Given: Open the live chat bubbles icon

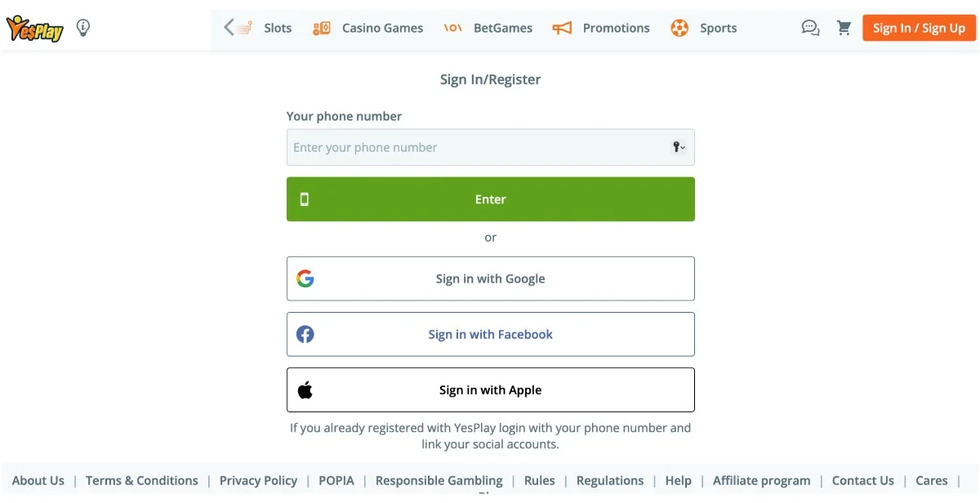Looking at the screenshot, I should click(810, 28).
